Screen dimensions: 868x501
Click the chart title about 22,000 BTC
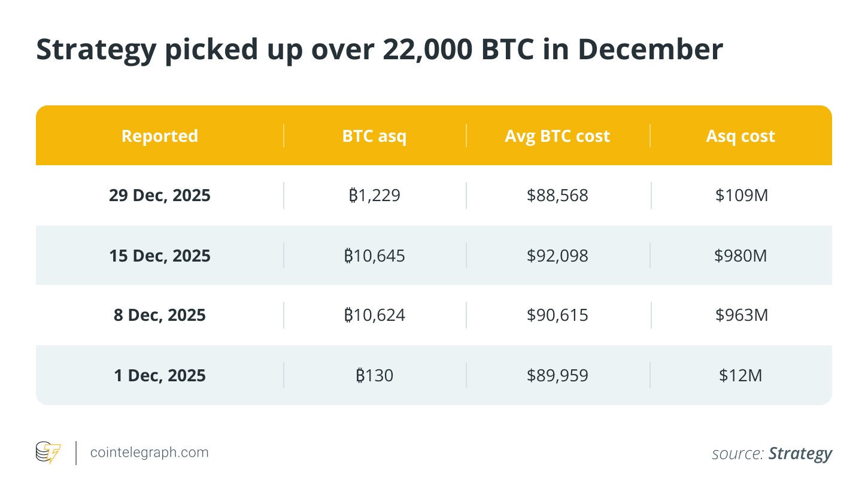[x=379, y=50]
